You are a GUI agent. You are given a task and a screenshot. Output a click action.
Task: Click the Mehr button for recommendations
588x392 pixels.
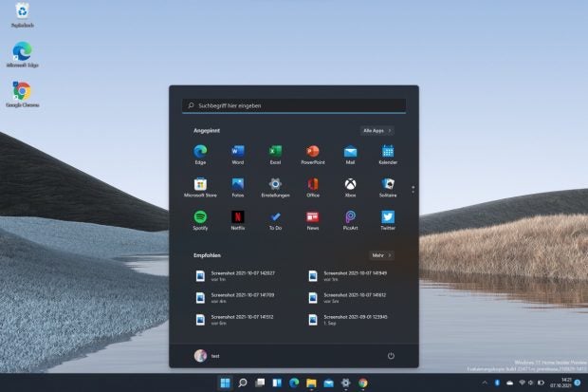381,255
